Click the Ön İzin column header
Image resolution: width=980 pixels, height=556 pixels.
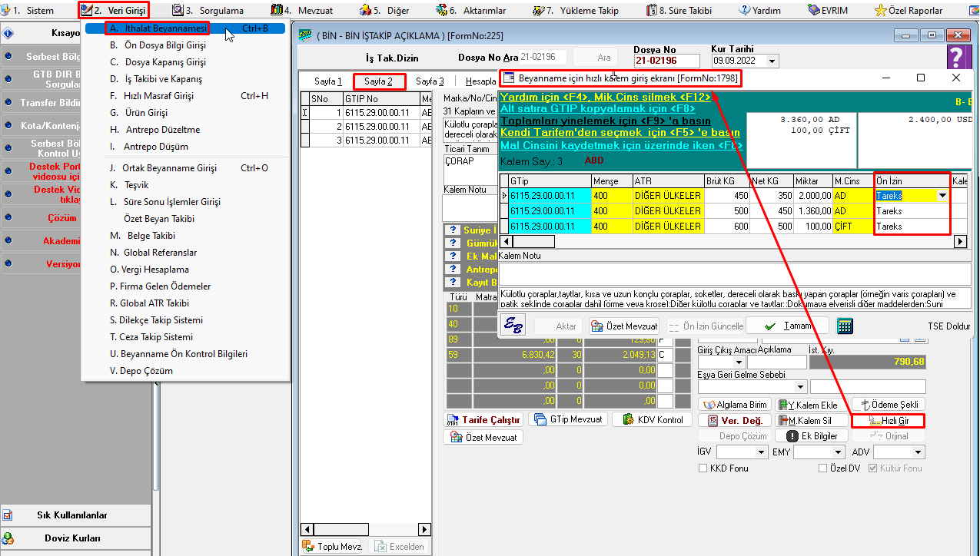click(x=912, y=180)
